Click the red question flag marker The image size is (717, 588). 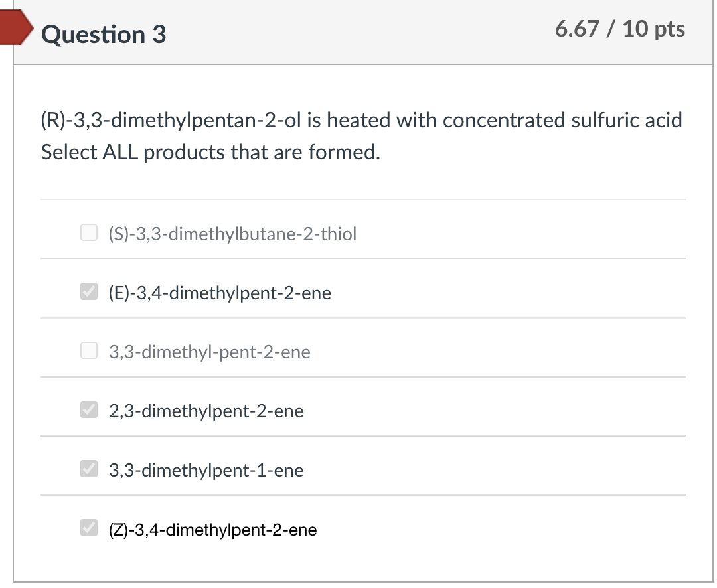(x=15, y=29)
